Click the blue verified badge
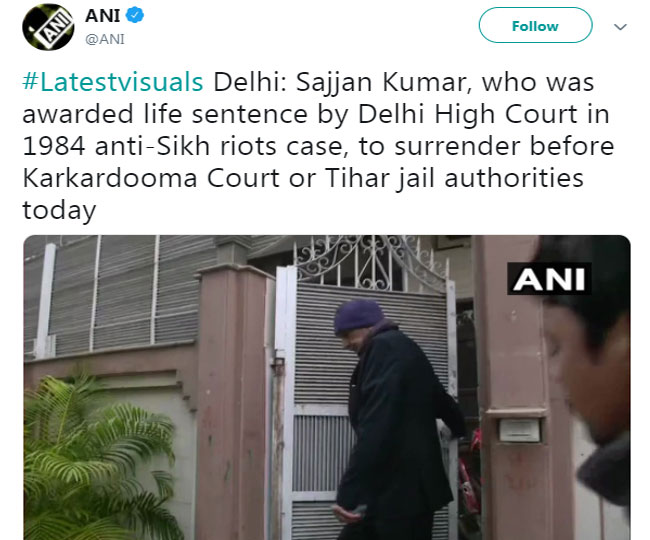Screen dimensions: 650x540 tap(135, 16)
